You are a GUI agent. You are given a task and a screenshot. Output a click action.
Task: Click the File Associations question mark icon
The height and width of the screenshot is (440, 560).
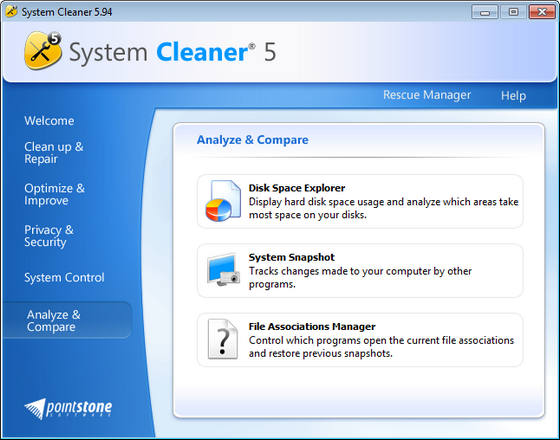tap(222, 339)
